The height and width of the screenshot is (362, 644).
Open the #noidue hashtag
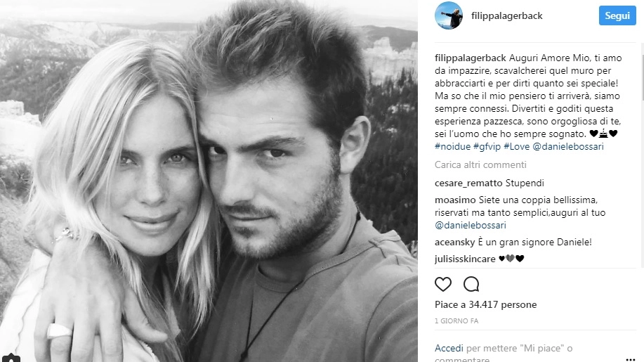tap(452, 146)
